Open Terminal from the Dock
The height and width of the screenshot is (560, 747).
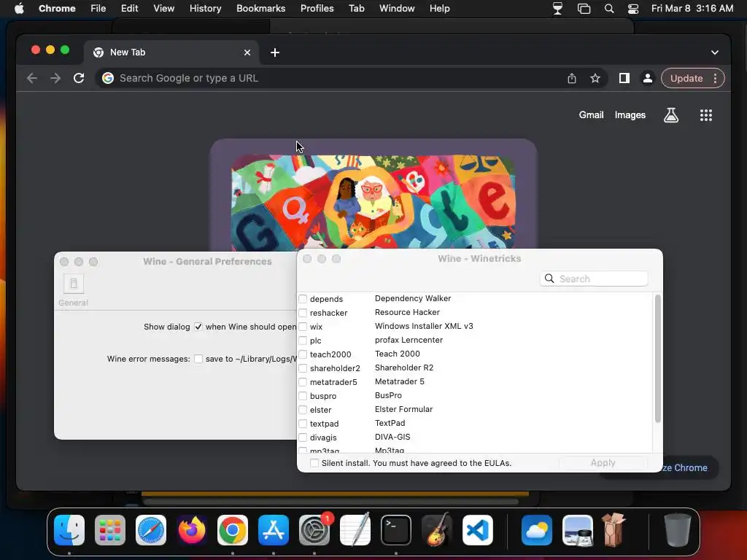(396, 530)
